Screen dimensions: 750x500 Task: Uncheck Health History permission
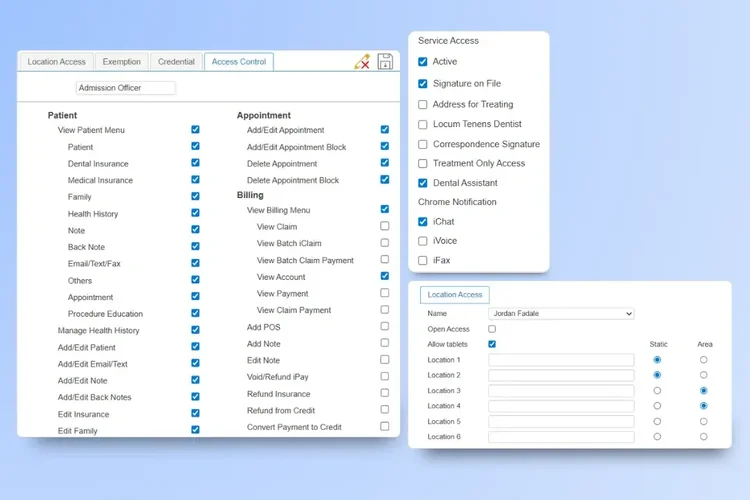point(195,213)
